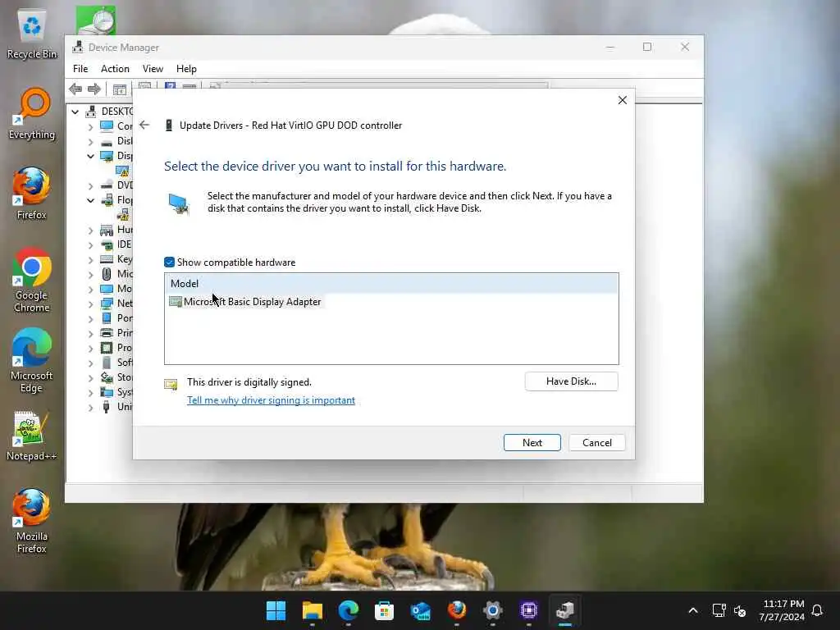
Task: Show hidden system tray icons
Action: (x=692, y=610)
